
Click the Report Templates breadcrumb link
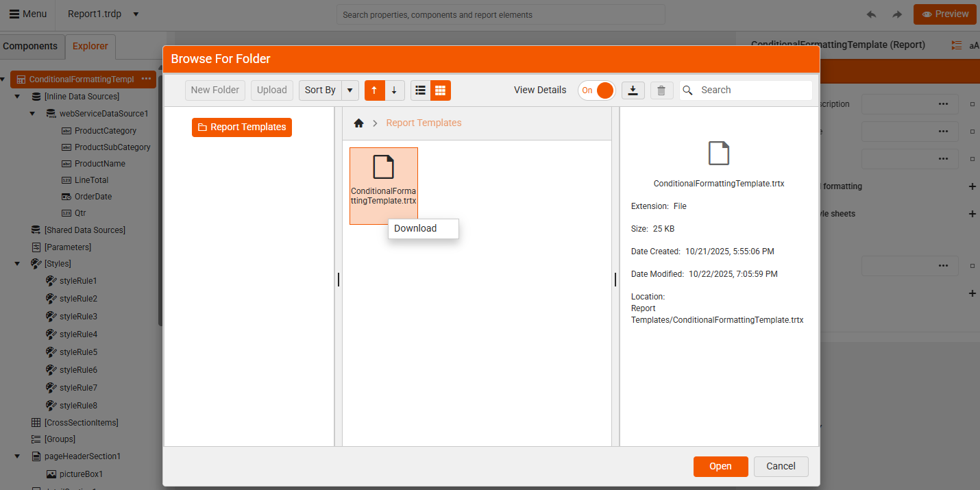pyautogui.click(x=424, y=123)
